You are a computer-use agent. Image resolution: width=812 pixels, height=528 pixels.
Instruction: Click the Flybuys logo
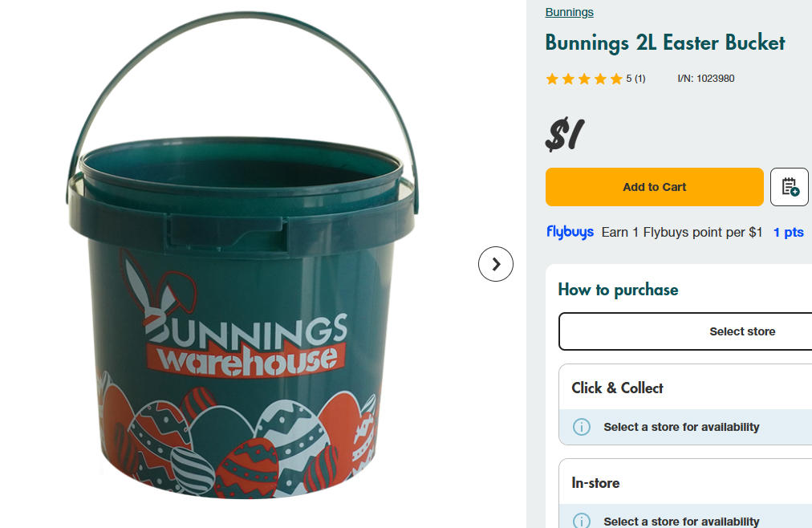570,232
